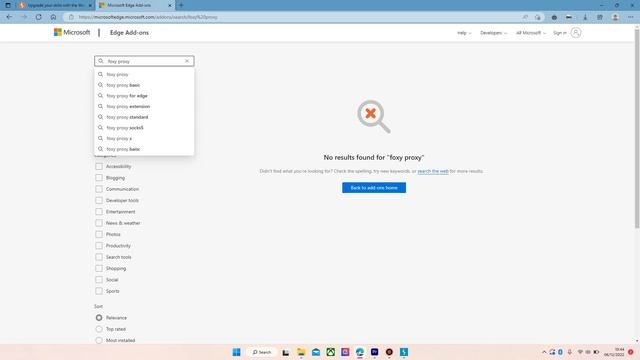Click the Windows taskbar Search box
640x360 pixels.
point(262,352)
